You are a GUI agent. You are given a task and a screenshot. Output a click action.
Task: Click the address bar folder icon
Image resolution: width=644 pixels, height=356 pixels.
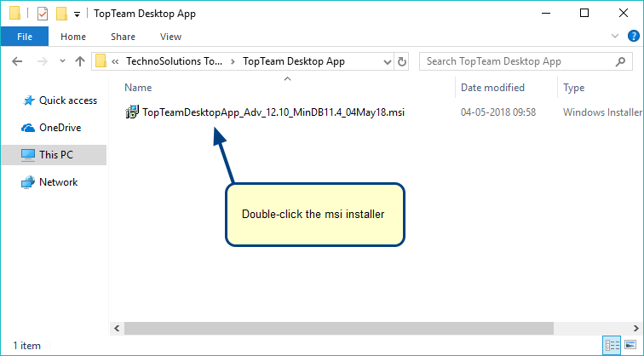101,61
